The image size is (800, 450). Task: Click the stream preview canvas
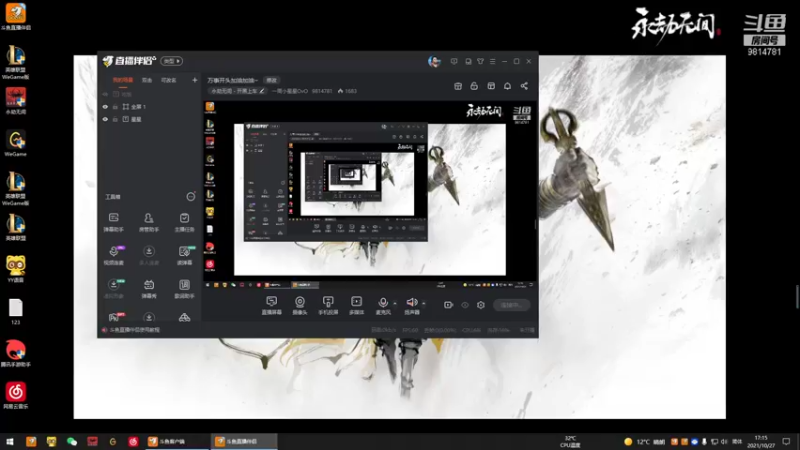pyautogui.click(x=370, y=196)
